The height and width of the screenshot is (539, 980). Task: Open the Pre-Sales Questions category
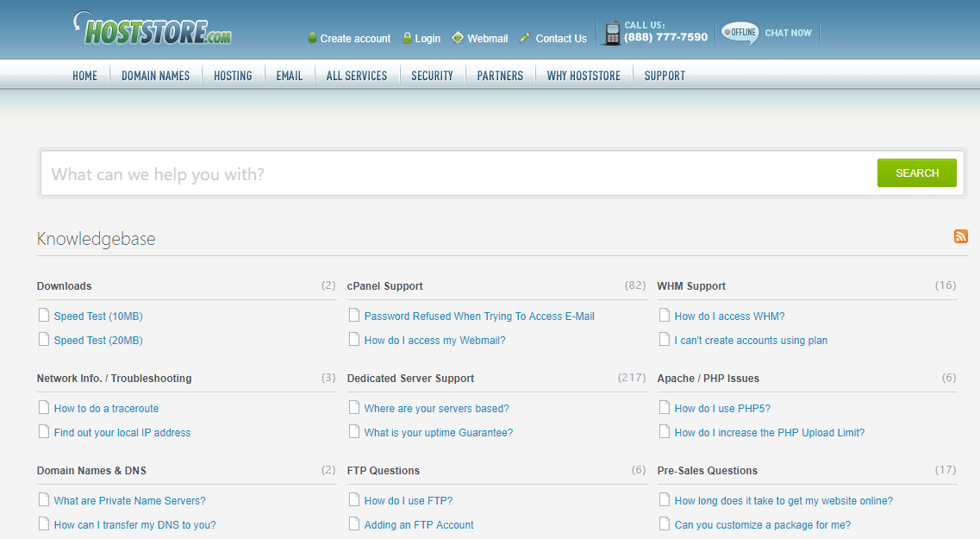(x=707, y=471)
